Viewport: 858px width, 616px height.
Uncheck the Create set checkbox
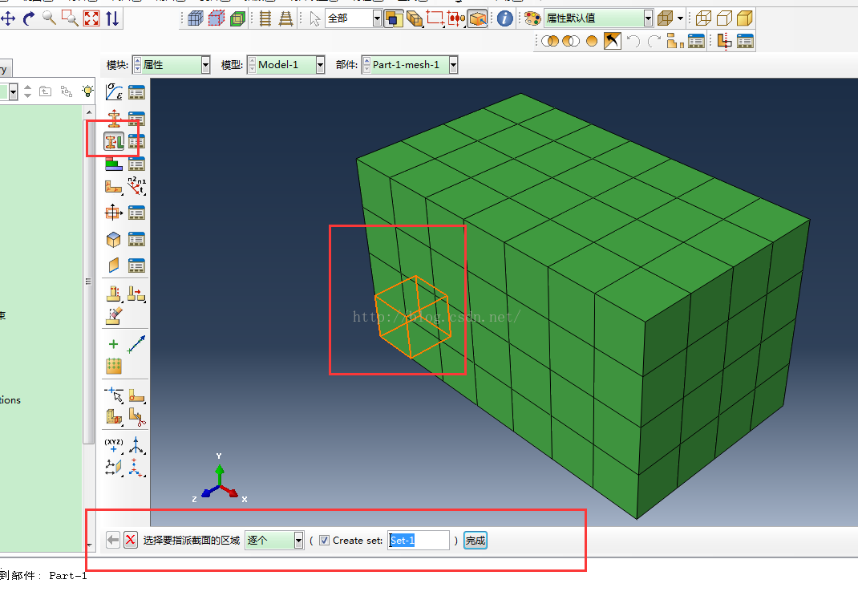point(324,541)
